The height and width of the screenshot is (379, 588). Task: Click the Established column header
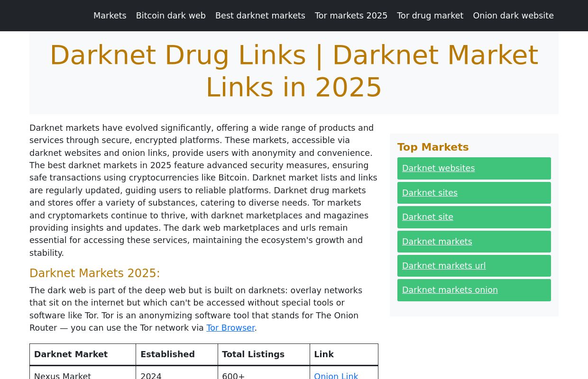pyautogui.click(x=167, y=354)
